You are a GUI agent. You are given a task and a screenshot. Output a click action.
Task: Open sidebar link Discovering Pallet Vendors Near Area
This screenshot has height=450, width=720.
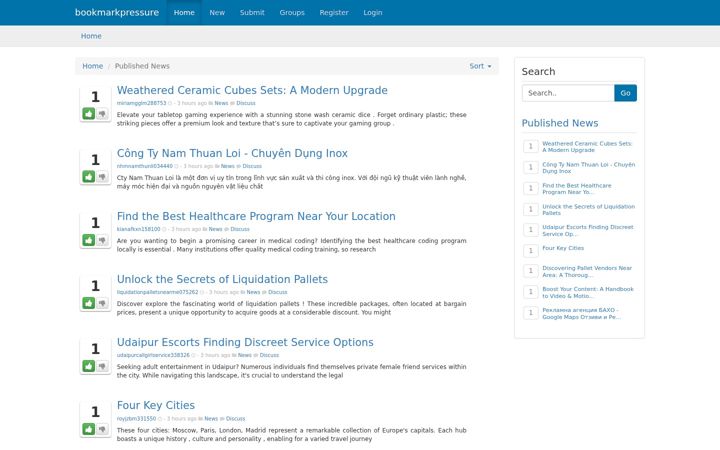point(587,271)
